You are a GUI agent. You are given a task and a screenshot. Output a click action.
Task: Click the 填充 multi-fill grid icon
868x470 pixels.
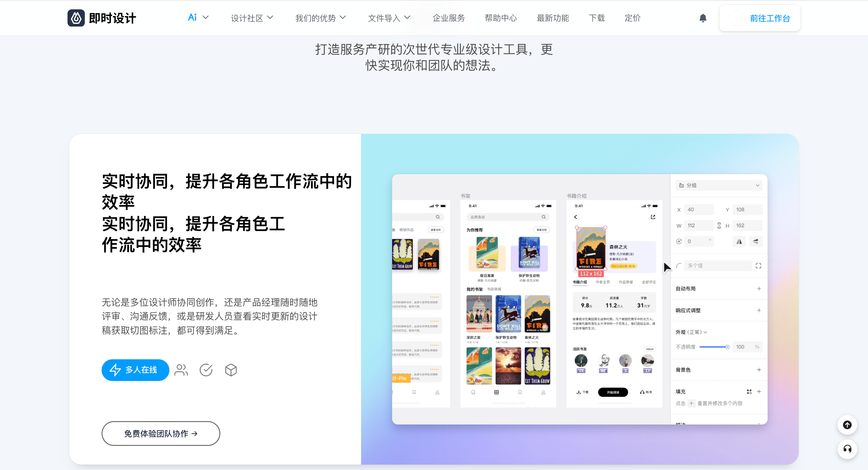pyautogui.click(x=749, y=392)
